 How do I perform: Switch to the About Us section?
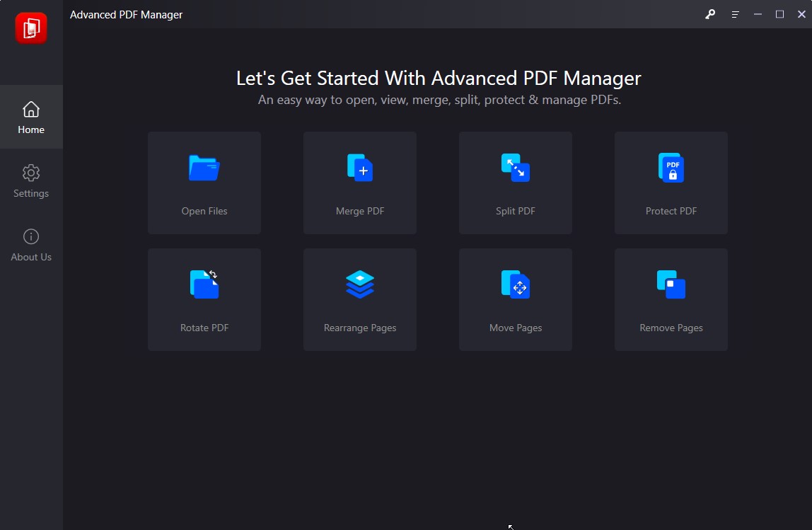(30, 245)
